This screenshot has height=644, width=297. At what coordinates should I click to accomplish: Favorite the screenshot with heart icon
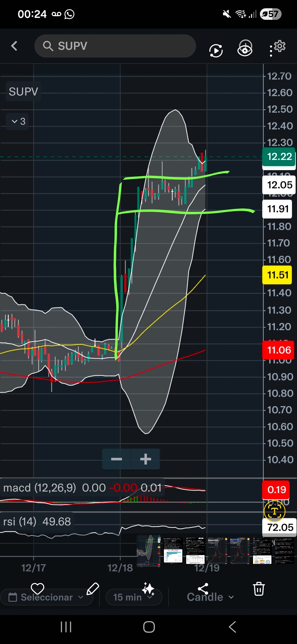click(37, 589)
